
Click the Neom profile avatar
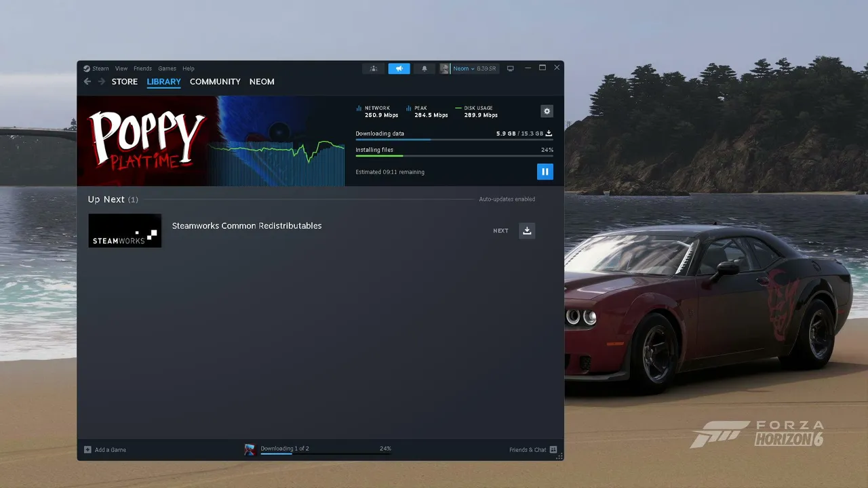445,68
